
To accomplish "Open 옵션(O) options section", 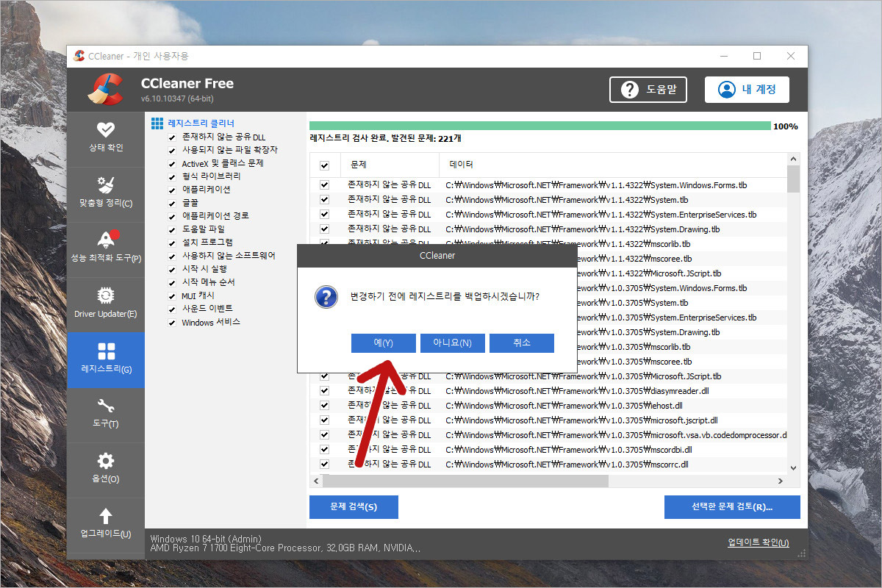I will click(106, 470).
